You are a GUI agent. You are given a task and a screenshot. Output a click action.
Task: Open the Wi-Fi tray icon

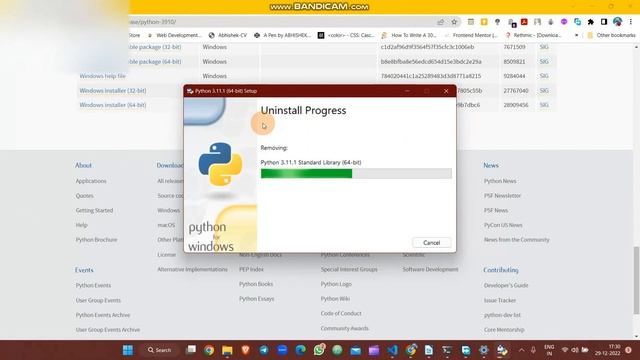[565, 350]
